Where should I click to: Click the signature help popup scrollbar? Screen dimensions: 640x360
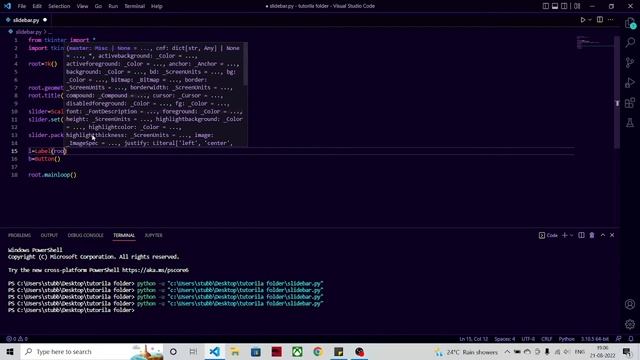click(x=245, y=64)
